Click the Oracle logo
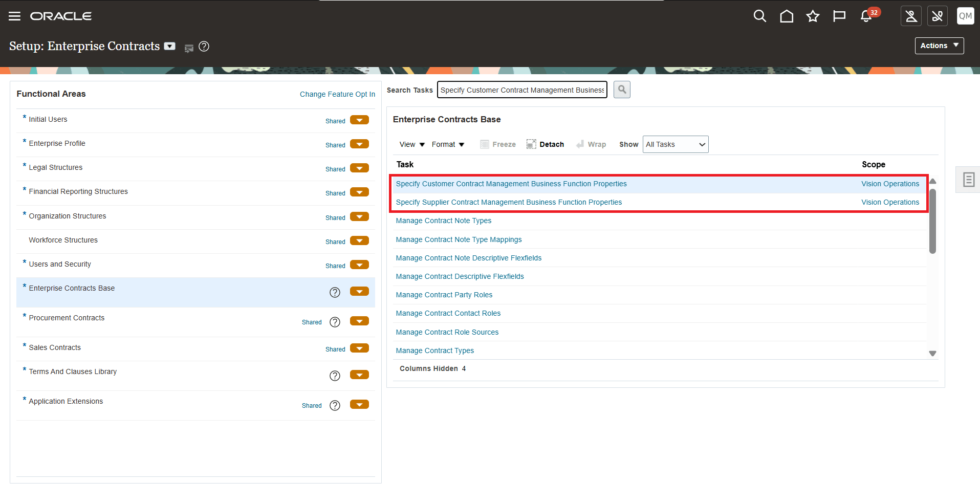 pos(61,16)
